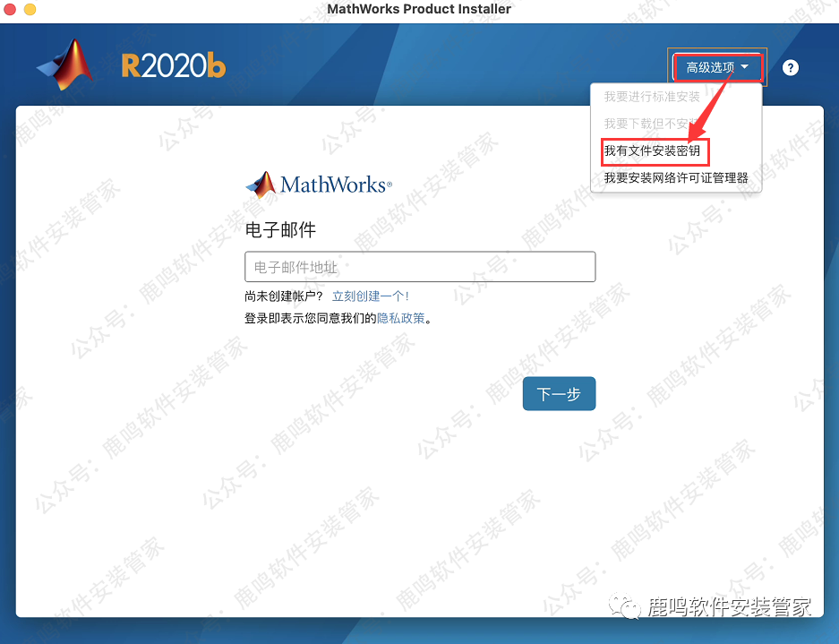Click the MathWorks Product Installer title bar

pos(419,9)
